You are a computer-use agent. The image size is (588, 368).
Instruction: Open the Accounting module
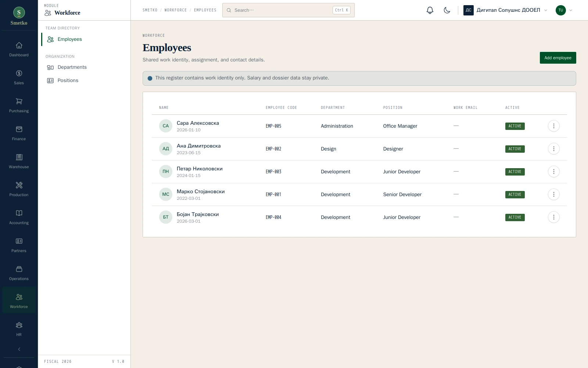pyautogui.click(x=19, y=217)
